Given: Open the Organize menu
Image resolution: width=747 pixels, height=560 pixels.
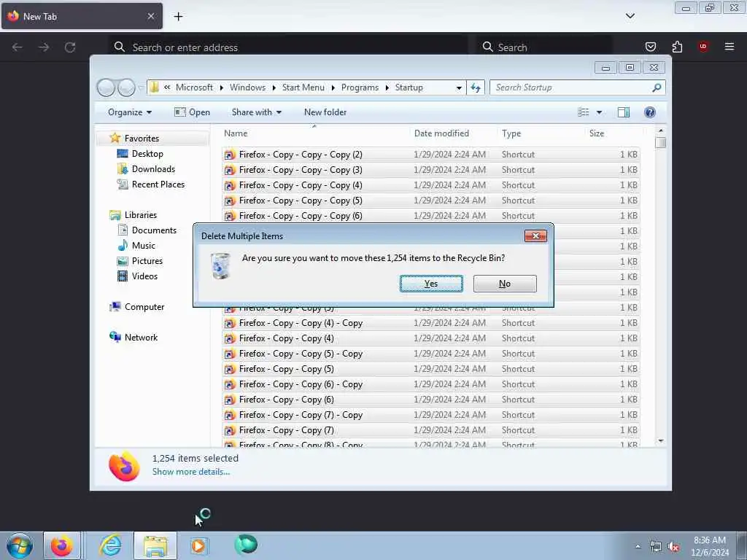Looking at the screenshot, I should point(130,112).
